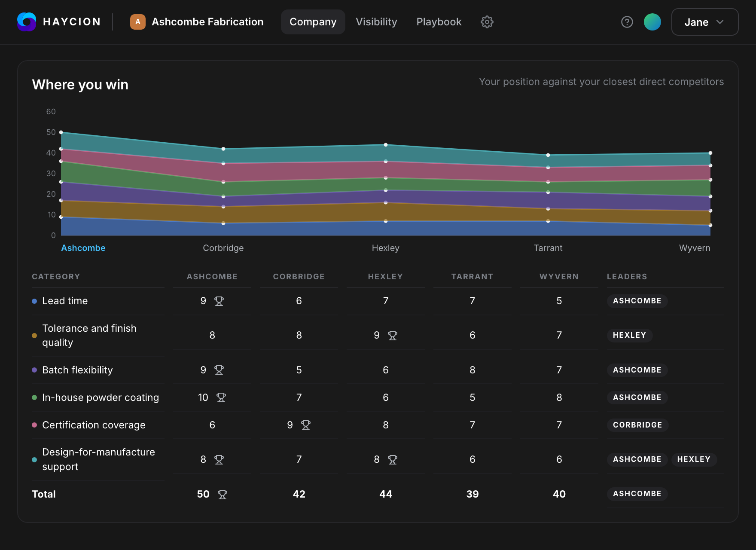Click the TARRANT column header
Screen dimensions: 756x550
472,277
